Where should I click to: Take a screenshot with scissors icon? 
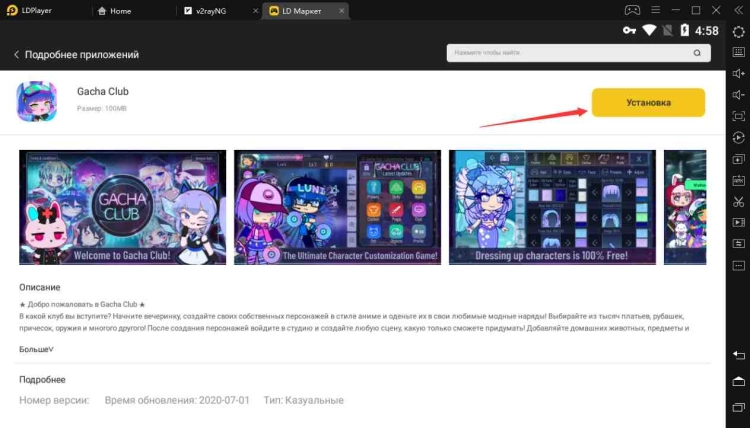pos(739,201)
